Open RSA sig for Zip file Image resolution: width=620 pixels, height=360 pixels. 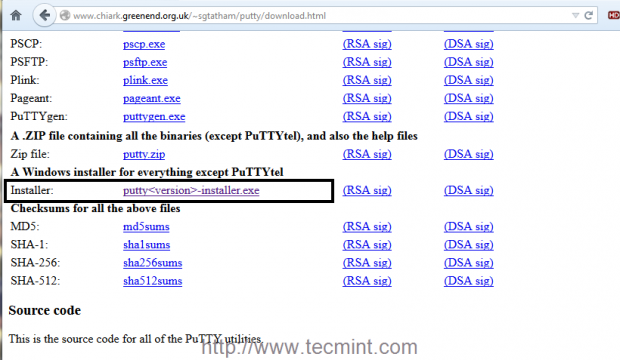coord(367,154)
